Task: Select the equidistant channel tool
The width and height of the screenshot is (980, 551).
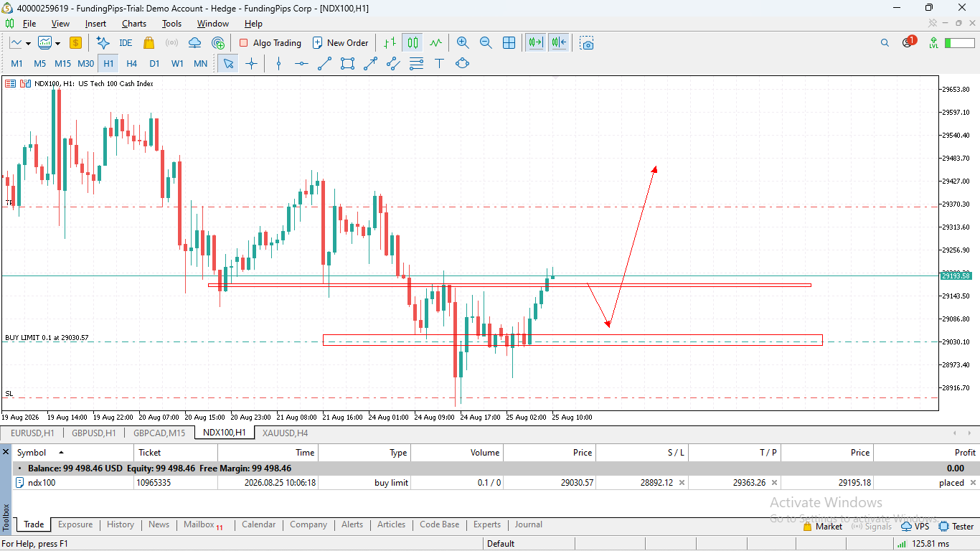Action: coord(393,64)
